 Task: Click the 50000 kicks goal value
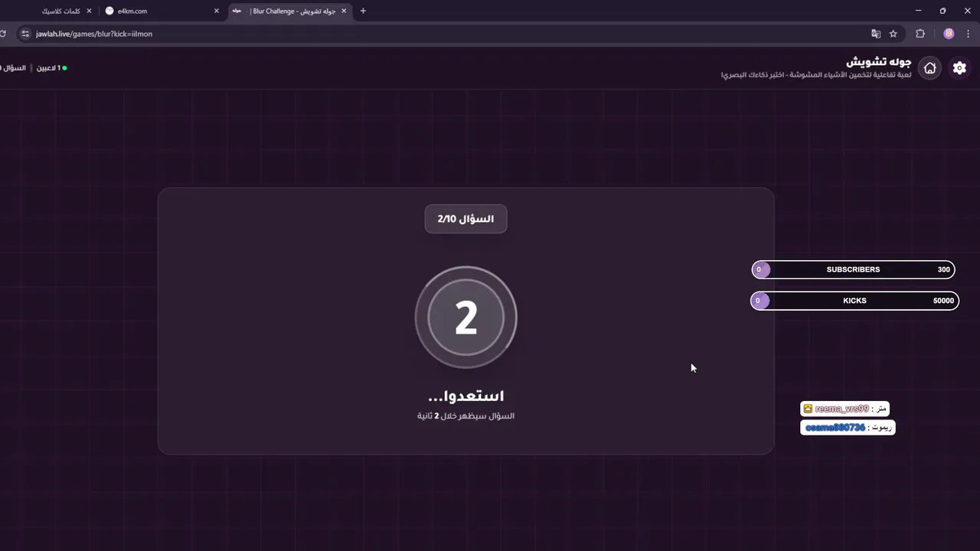pos(943,301)
